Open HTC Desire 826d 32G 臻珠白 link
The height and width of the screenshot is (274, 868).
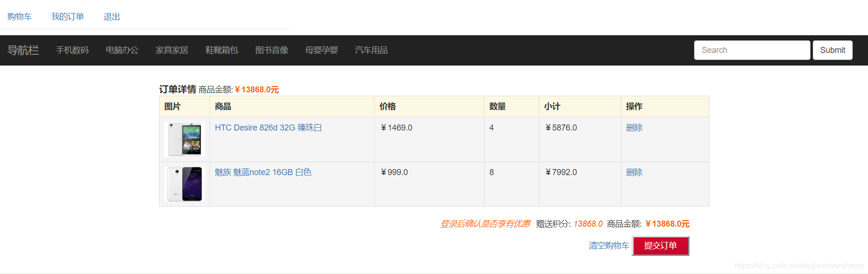[268, 128]
